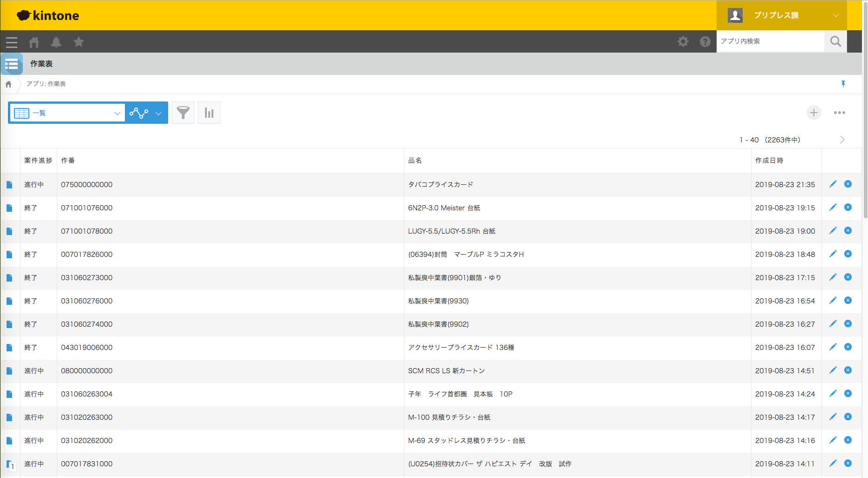Edit the record 007017826000
This screenshot has height=478, width=868.
[833, 254]
